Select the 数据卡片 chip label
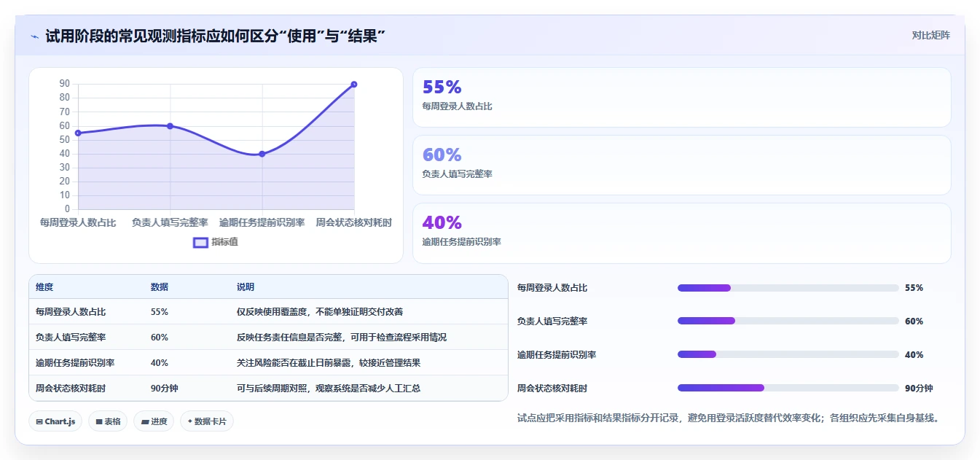980x460 pixels. [211, 421]
